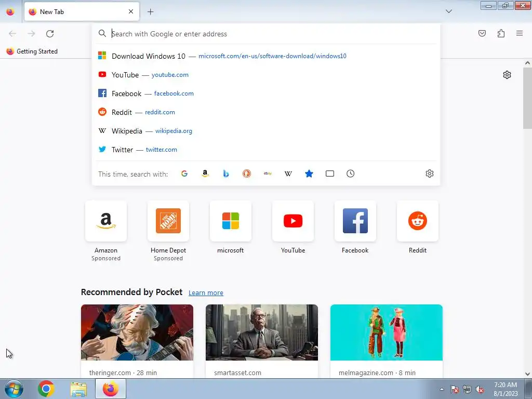Open the network tray icon

467,389
